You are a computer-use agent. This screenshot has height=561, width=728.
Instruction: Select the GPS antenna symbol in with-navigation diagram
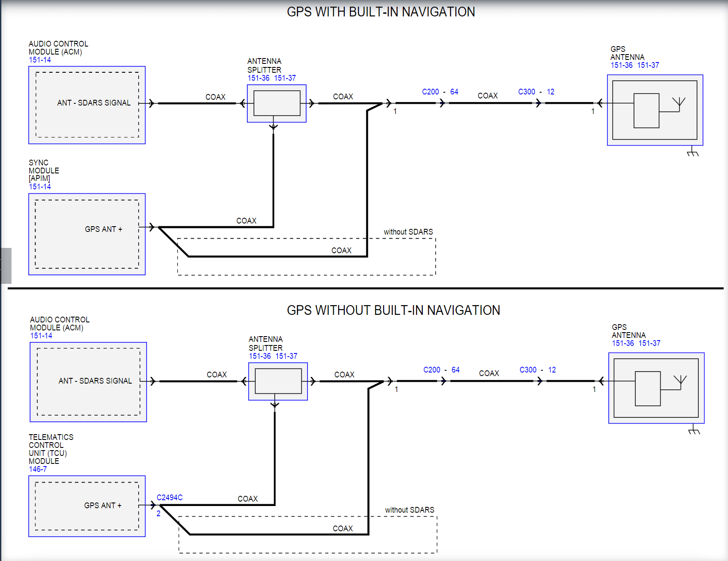pyautogui.click(x=655, y=110)
